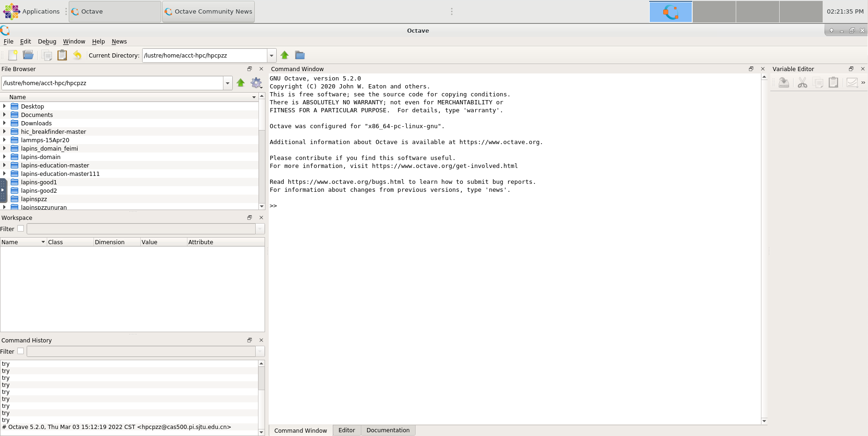Copy icon in Variable Editor toolbar
The width and height of the screenshot is (868, 436).
(x=818, y=83)
